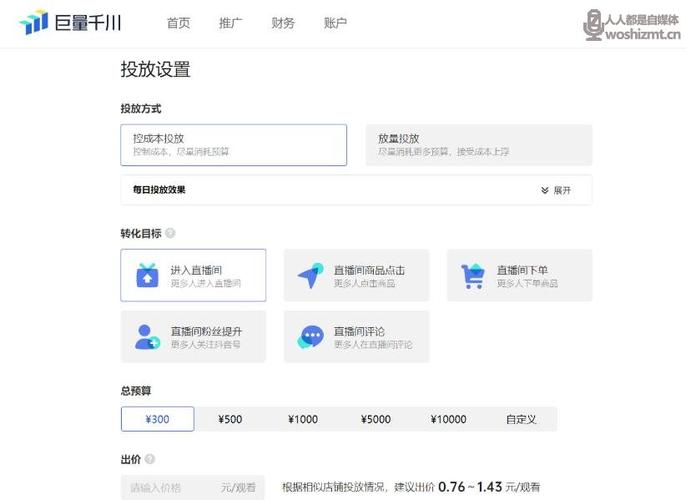Select the 自定义 custom budget option

pos(521,419)
